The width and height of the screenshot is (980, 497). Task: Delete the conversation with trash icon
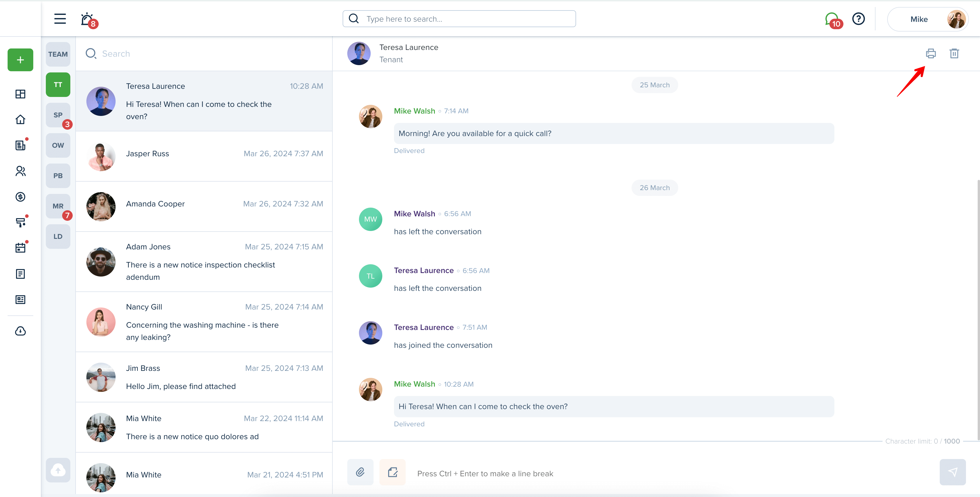(x=954, y=53)
